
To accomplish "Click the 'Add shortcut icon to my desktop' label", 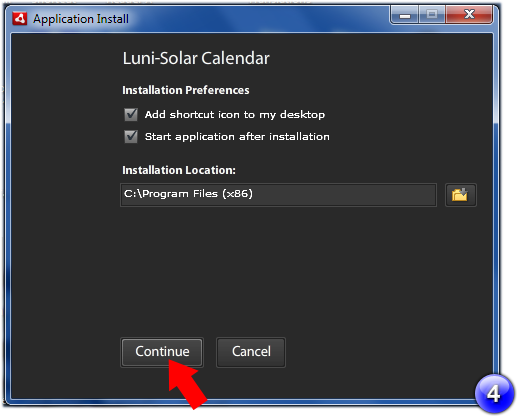I will pos(235,115).
